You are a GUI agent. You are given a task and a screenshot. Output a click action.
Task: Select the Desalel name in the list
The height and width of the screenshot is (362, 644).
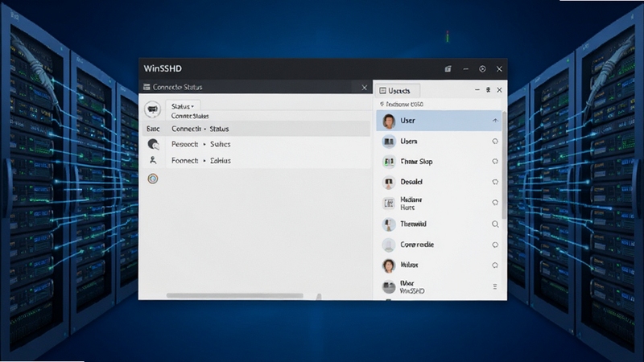click(x=411, y=182)
